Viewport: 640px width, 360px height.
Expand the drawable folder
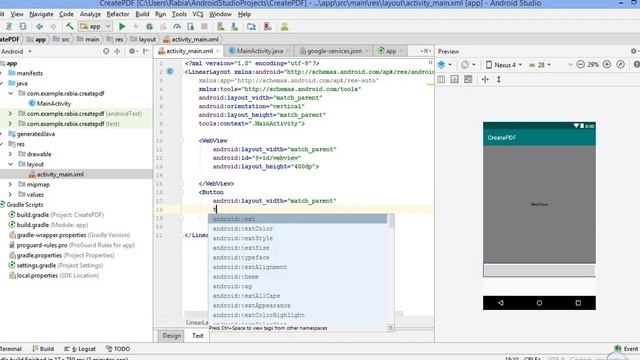pos(11,154)
